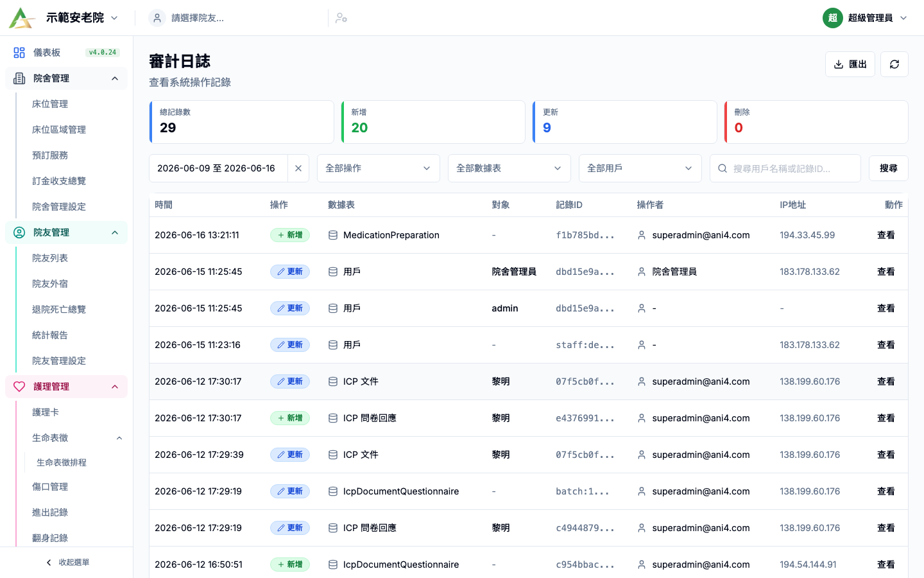924x578 pixels.
Task: Click record ID f1b785bd...
Action: pos(585,235)
